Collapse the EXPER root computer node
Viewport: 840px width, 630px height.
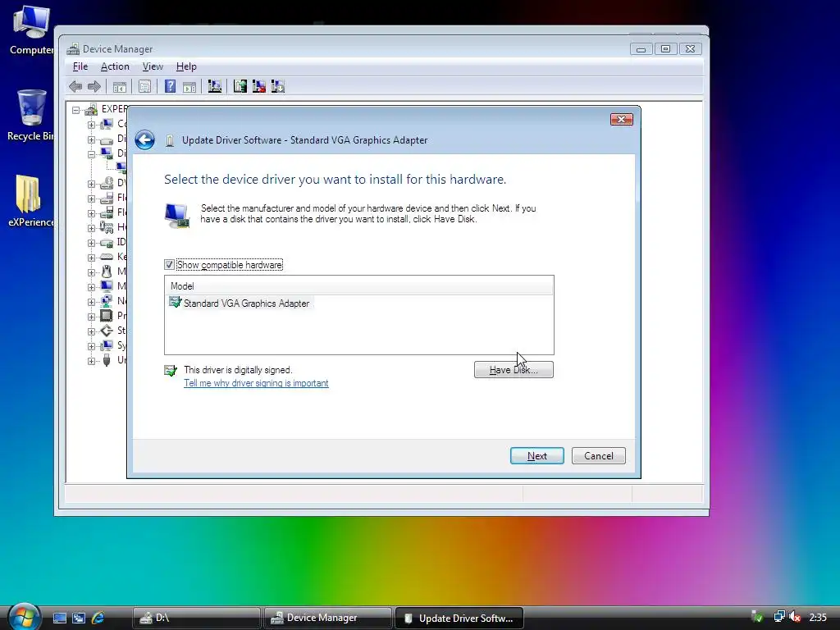(76, 110)
